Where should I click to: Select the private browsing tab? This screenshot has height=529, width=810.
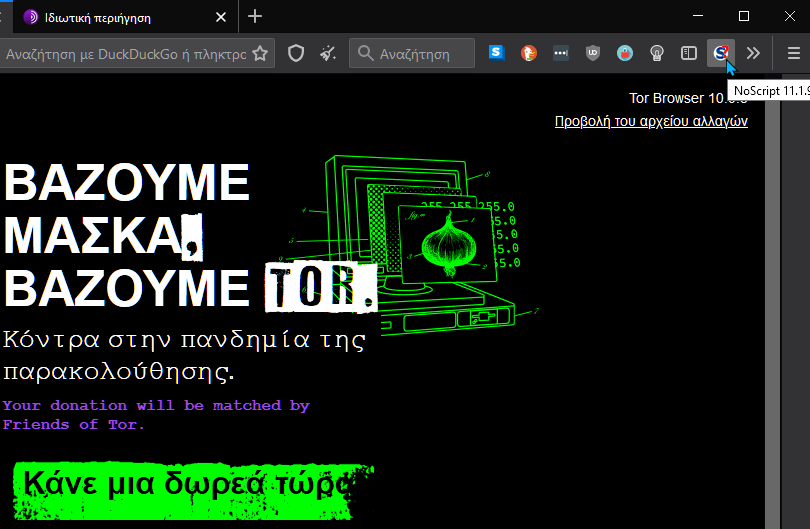tap(124, 17)
